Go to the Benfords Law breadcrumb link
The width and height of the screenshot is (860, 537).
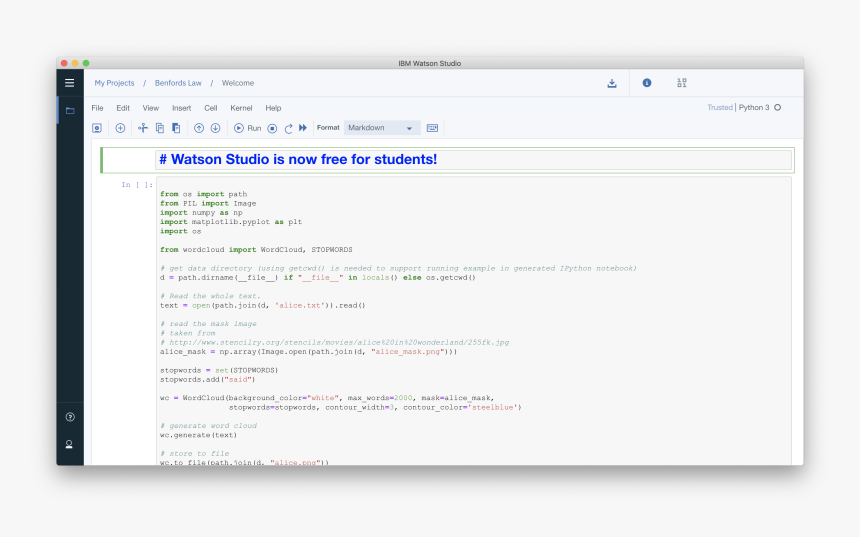click(x=178, y=83)
